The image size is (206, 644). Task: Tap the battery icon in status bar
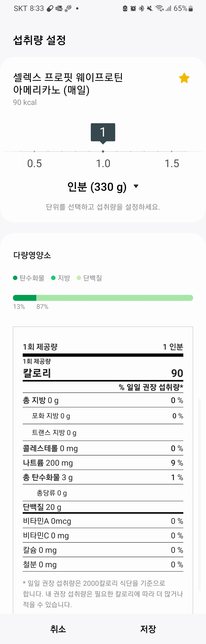click(x=191, y=9)
